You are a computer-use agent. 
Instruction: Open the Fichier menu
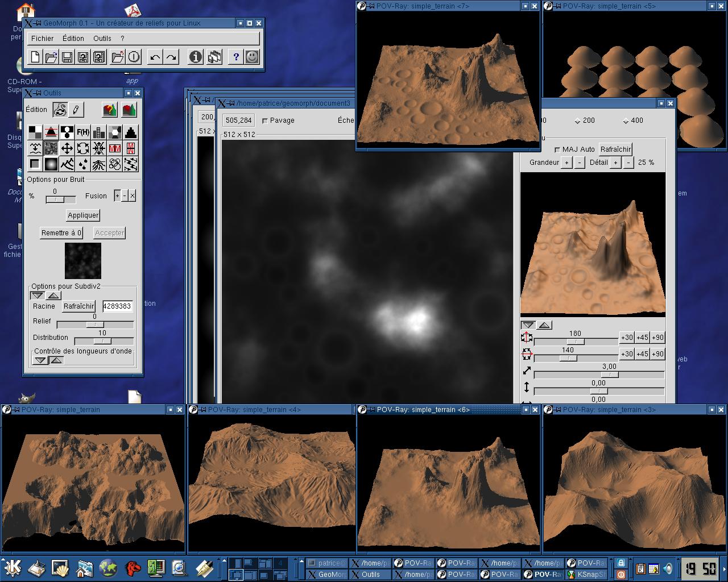click(x=43, y=39)
